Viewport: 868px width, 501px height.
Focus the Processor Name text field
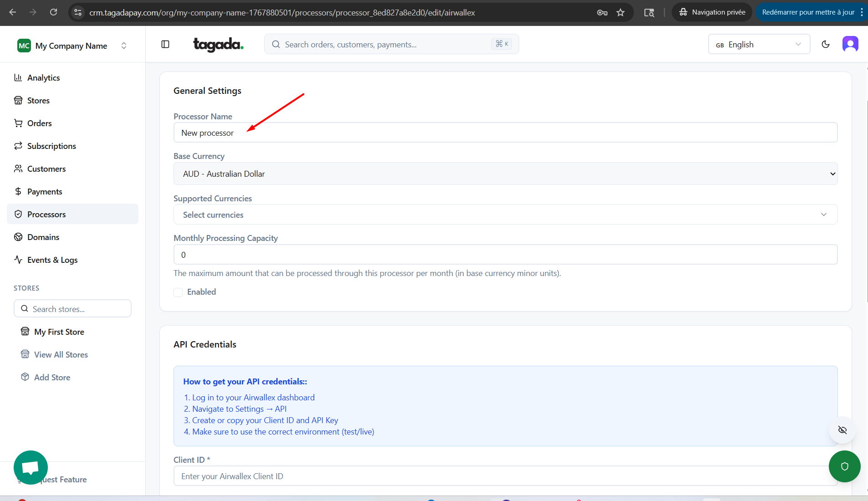tap(505, 133)
